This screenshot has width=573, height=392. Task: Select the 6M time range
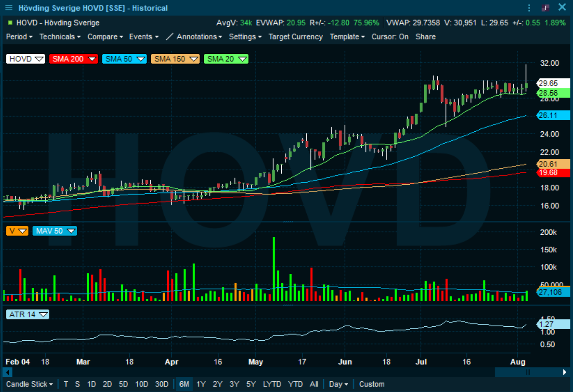pos(184,384)
